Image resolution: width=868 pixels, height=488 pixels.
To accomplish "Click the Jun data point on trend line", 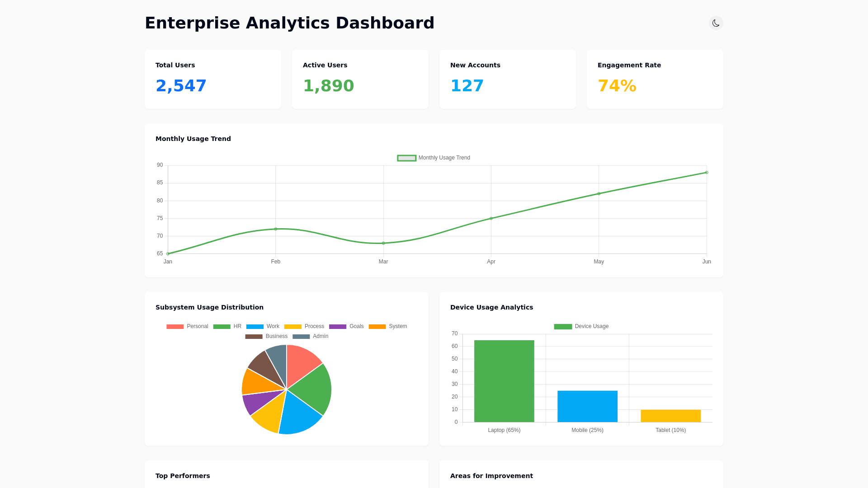I will [x=707, y=173].
